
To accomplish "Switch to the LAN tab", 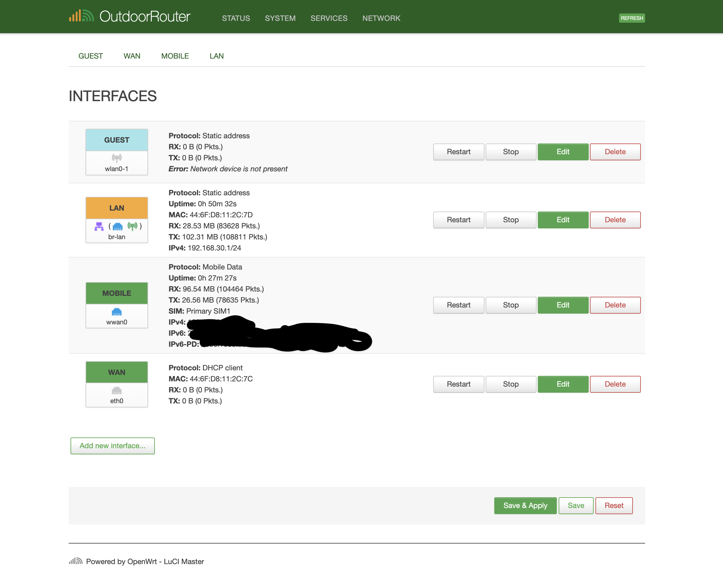I will pos(216,56).
